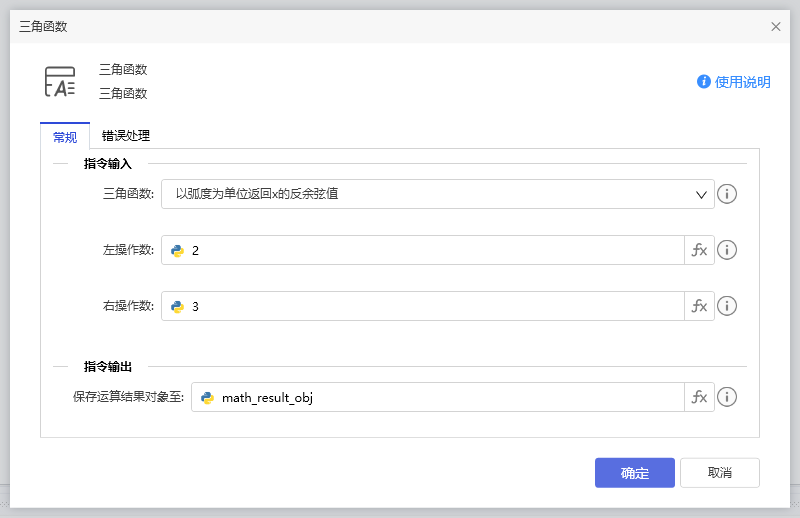Click the 三角函数 command icon in header
Viewport: 800px width, 518px height.
coord(60,82)
